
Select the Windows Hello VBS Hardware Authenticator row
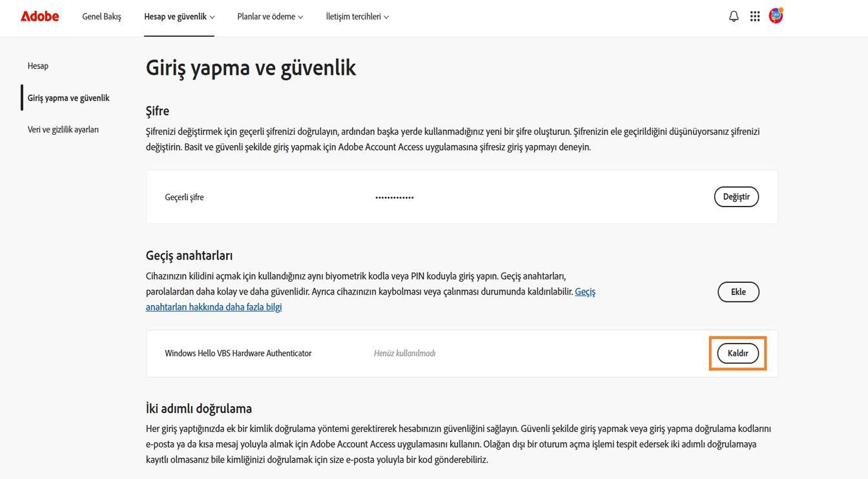point(238,352)
